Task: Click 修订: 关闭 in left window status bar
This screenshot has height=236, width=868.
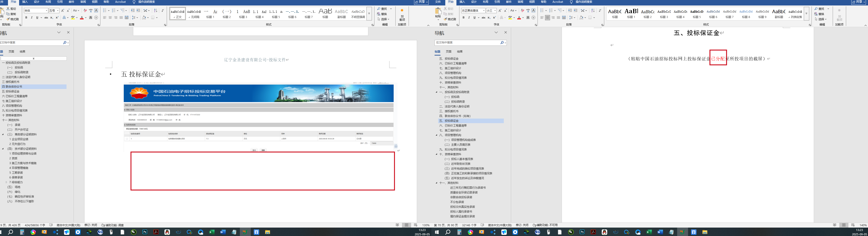Action: pyautogui.click(x=91, y=225)
